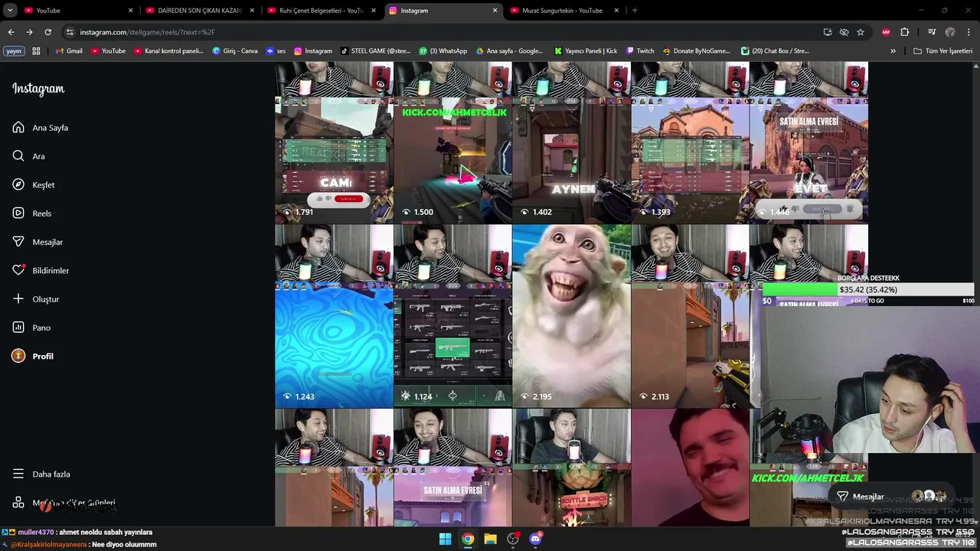Open the browser extensions puzzle icon
The image size is (980, 551).
[x=905, y=32]
